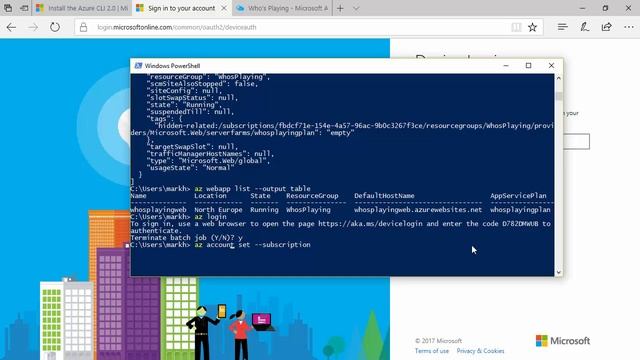640x360 pixels.
Task: Click the PowerShell title bar icon
Action: [138, 66]
